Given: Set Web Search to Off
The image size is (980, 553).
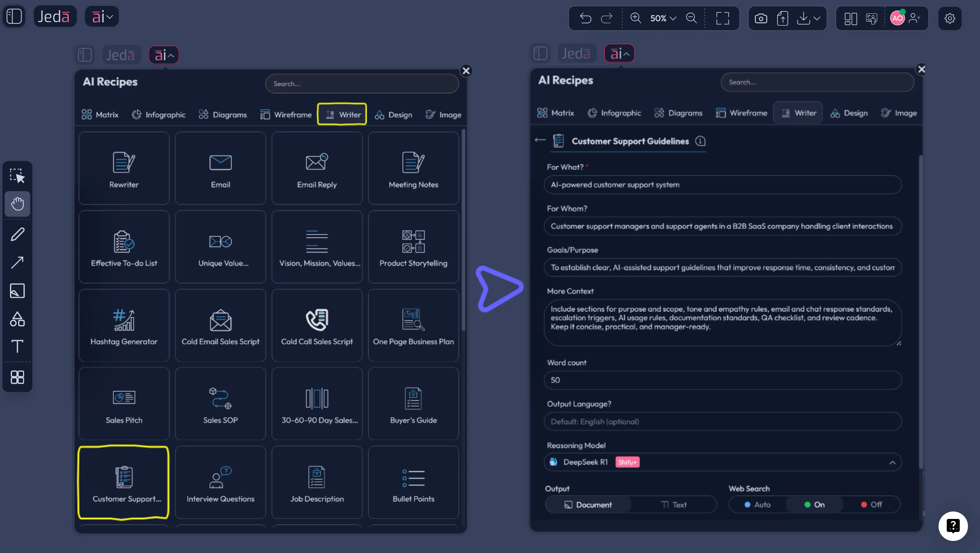Looking at the screenshot, I should 871,505.
